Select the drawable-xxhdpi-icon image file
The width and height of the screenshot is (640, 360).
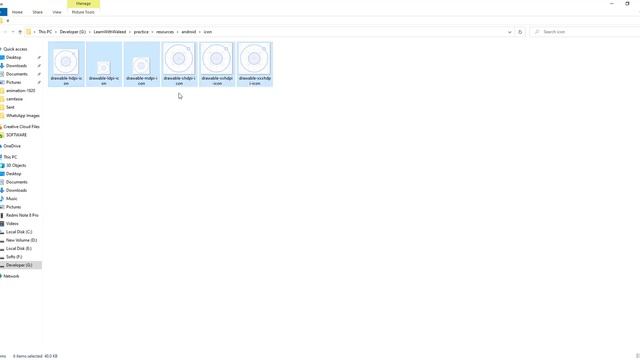coord(217,64)
